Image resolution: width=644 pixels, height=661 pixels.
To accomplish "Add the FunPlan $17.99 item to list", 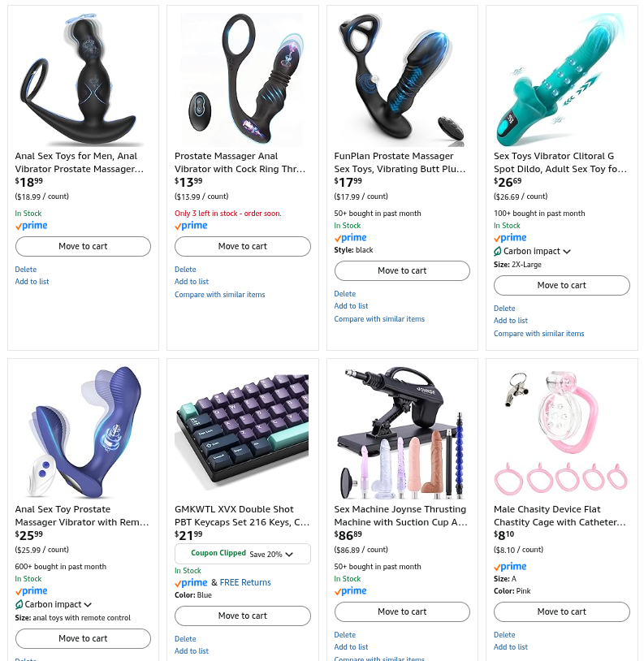I will click(351, 306).
